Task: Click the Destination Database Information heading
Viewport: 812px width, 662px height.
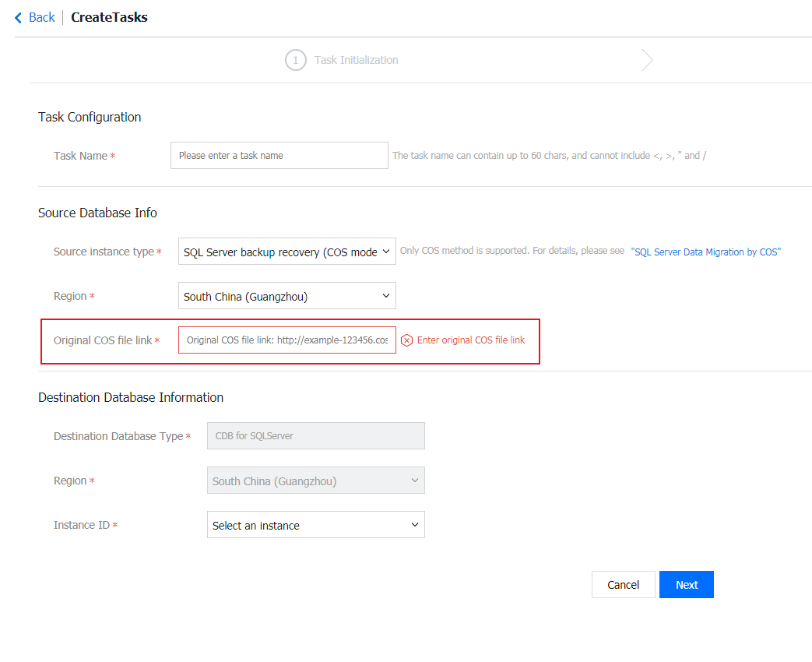Action: [x=131, y=397]
